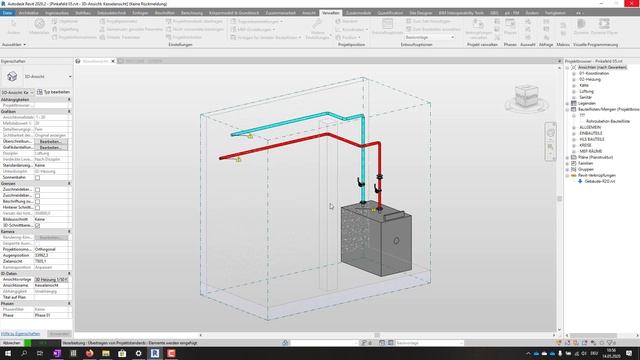The height and width of the screenshot is (360, 640).
Task: Open the Hilfe zu Eigenschaften link
Action: 20,334
